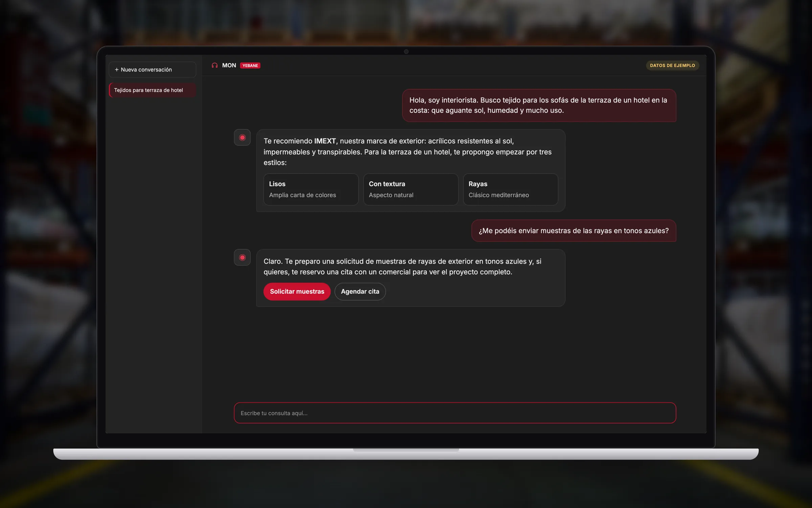This screenshot has height=508, width=812.
Task: Choose the Con textura style card
Action: pos(411,189)
